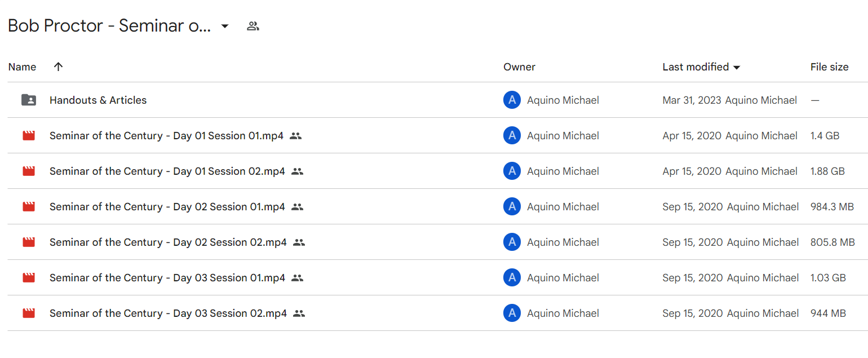Click the Handouts & Articles folder icon
The image size is (868, 358).
pyautogui.click(x=29, y=100)
